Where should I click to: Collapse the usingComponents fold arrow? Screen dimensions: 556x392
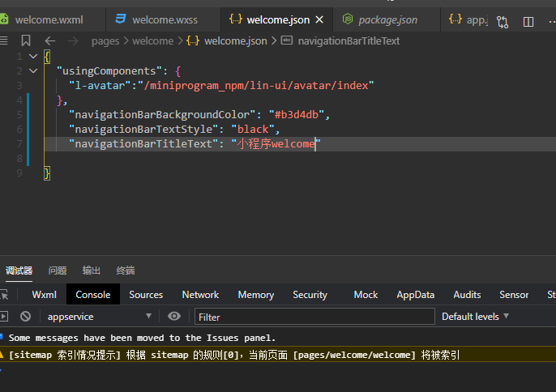(x=33, y=71)
